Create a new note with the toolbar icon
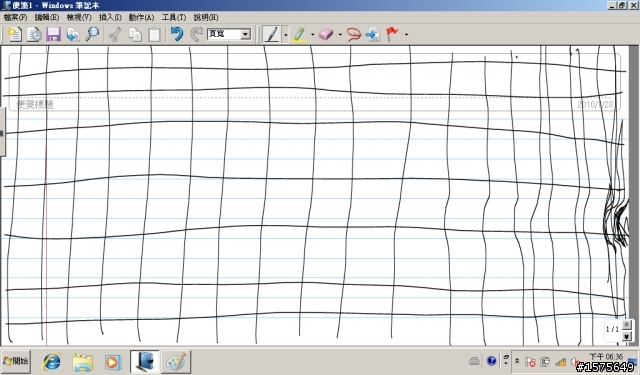640x375 pixels. [x=14, y=34]
